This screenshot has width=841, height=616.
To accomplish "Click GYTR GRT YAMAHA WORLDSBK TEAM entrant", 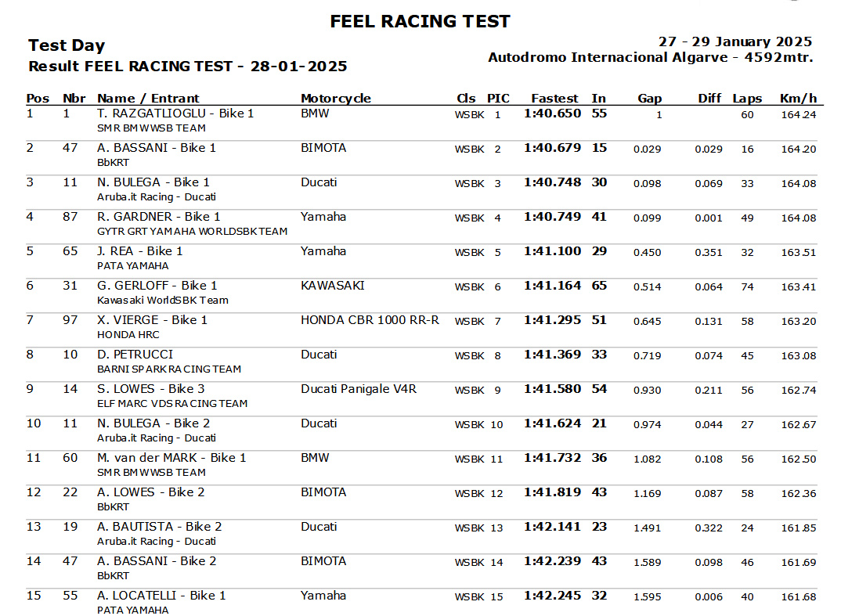I will click(192, 231).
